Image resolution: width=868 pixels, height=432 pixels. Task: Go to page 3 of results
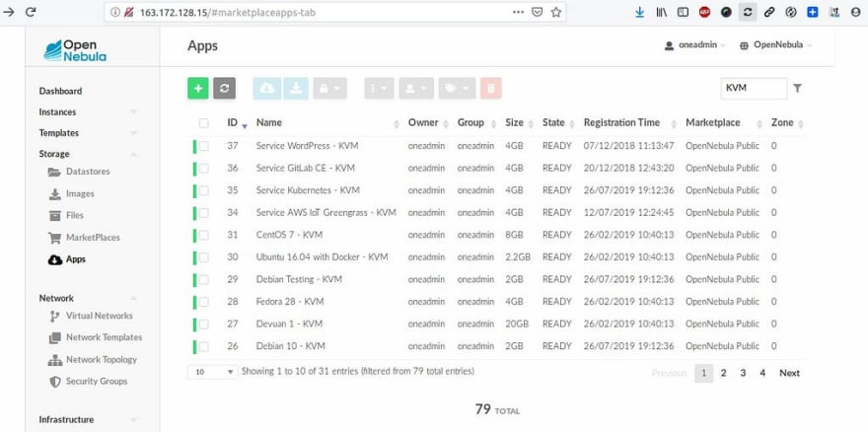743,373
